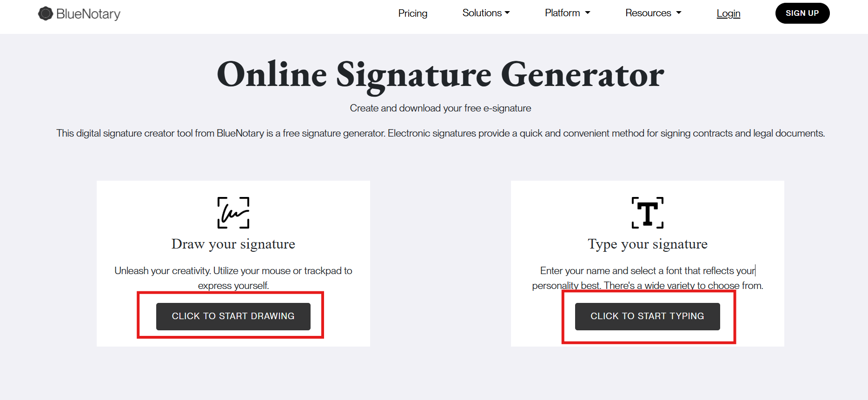This screenshot has width=868, height=400.
Task: Click the type signature T icon
Action: tap(647, 213)
